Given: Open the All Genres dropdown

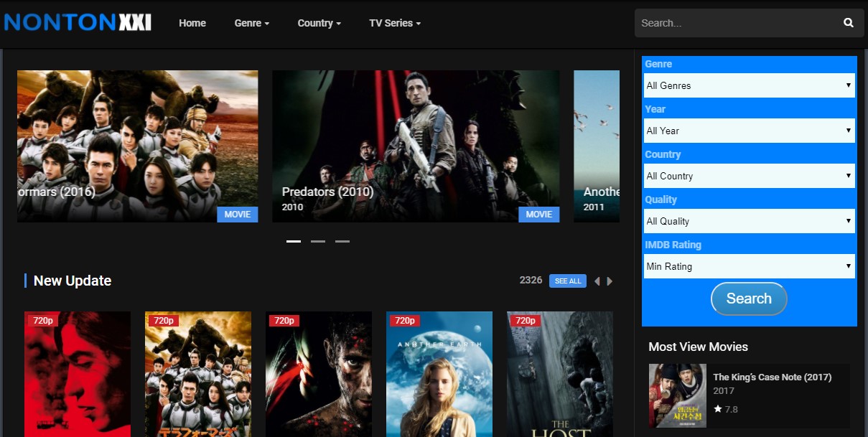Looking at the screenshot, I should point(749,85).
